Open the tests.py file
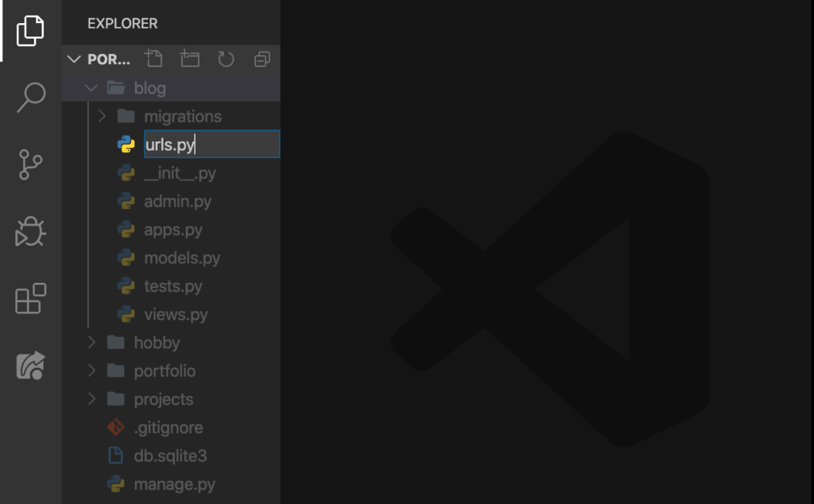 172,286
